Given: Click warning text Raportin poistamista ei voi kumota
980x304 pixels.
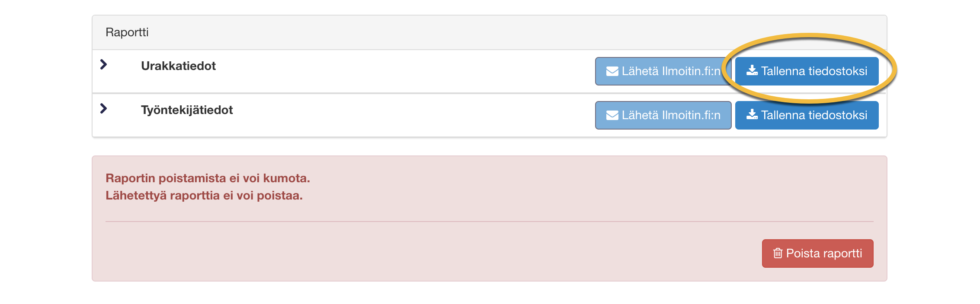Looking at the screenshot, I should coord(208,178).
